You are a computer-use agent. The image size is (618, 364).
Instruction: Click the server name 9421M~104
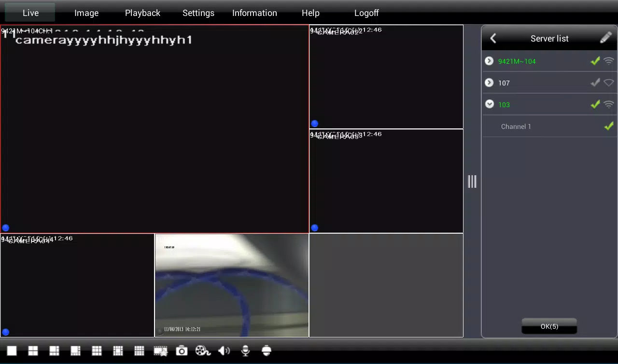click(517, 61)
